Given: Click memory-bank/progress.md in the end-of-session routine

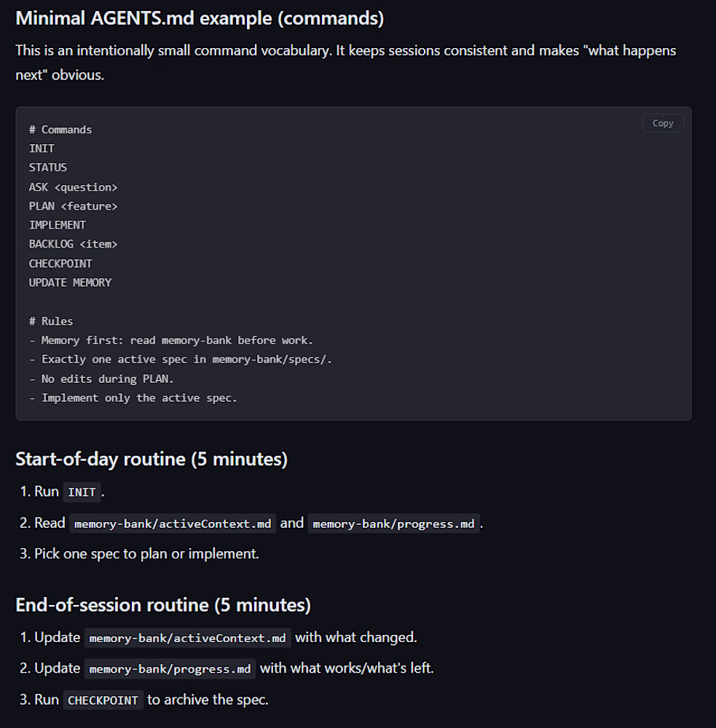Looking at the screenshot, I should [170, 669].
